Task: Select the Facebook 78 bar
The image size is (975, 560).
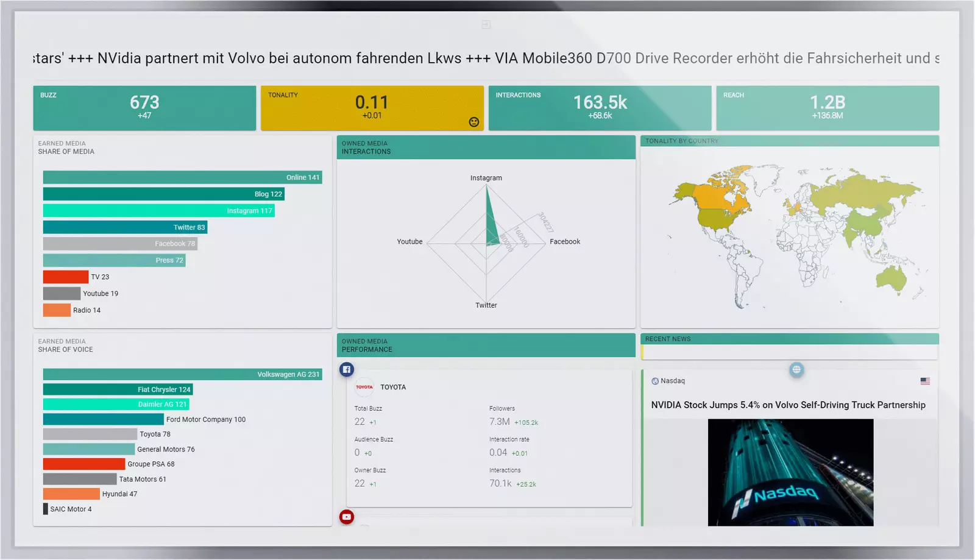Action: point(120,244)
